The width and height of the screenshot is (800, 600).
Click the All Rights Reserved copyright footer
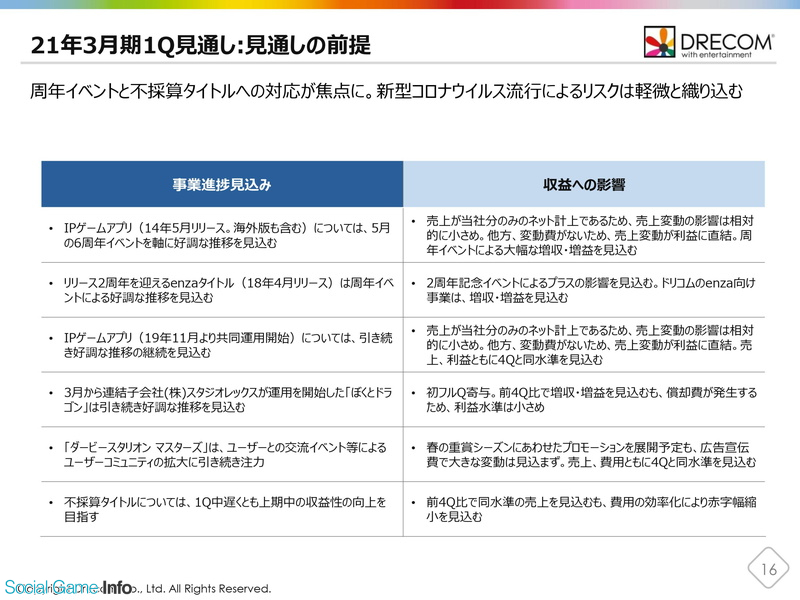click(x=143, y=588)
